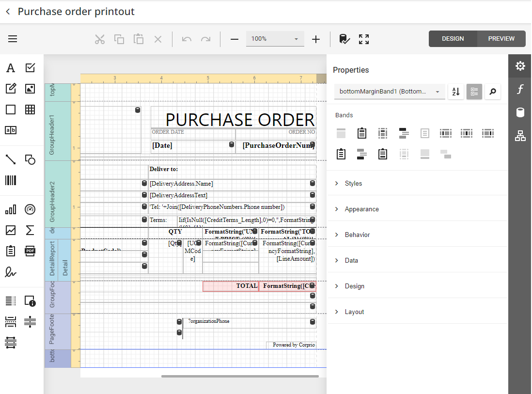Zoom in with the plus button
Image resolution: width=532 pixels, height=394 pixels.
click(316, 39)
